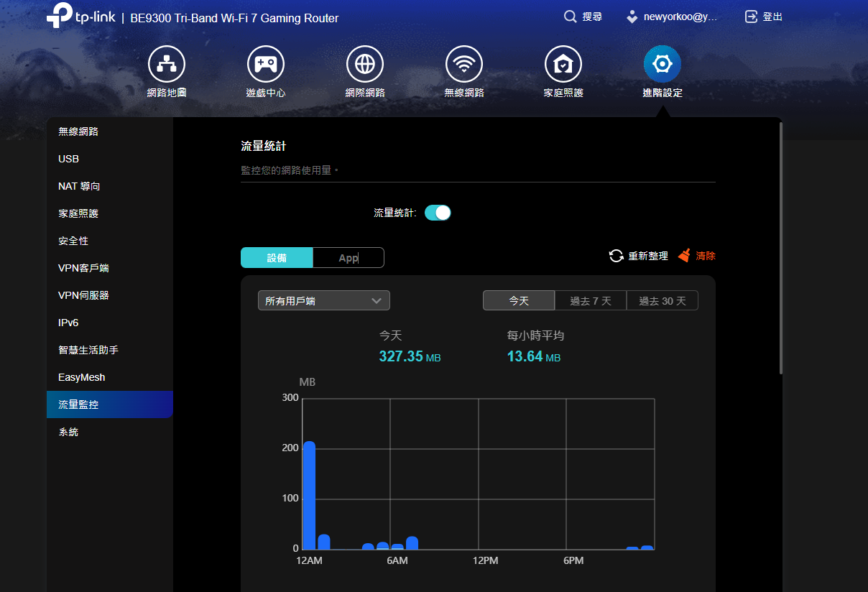Click the 網路地圖 label text
868x592 pixels.
click(167, 93)
